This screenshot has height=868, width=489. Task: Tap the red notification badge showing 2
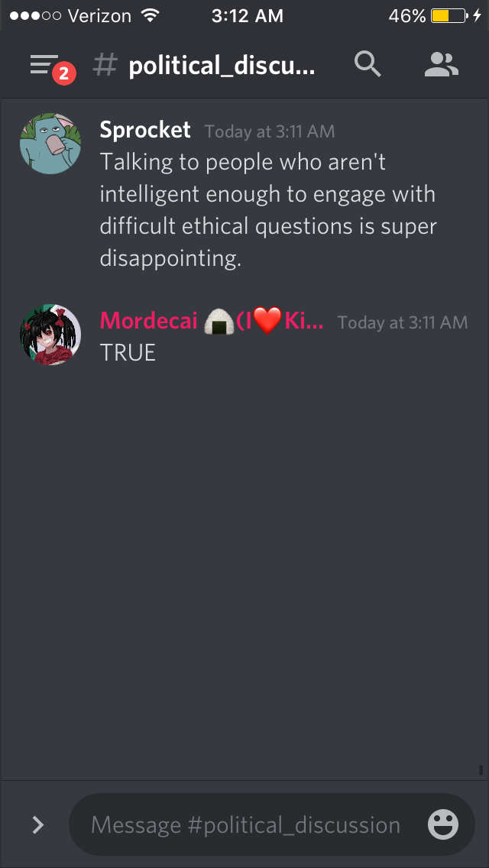click(63, 74)
